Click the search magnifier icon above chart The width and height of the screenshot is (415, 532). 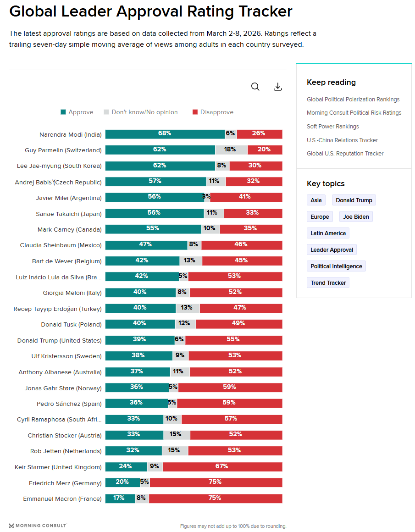pyautogui.click(x=255, y=87)
